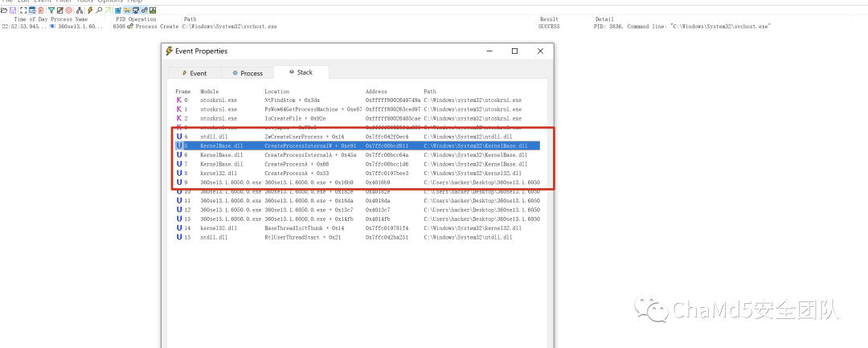
Task: Toggle the Show Network Activity icon
Action: (x=136, y=10)
